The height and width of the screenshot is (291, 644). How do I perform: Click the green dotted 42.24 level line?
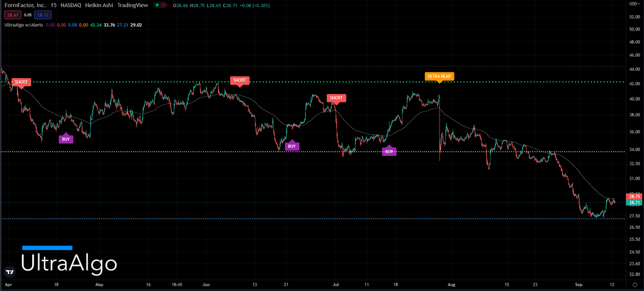312,82
